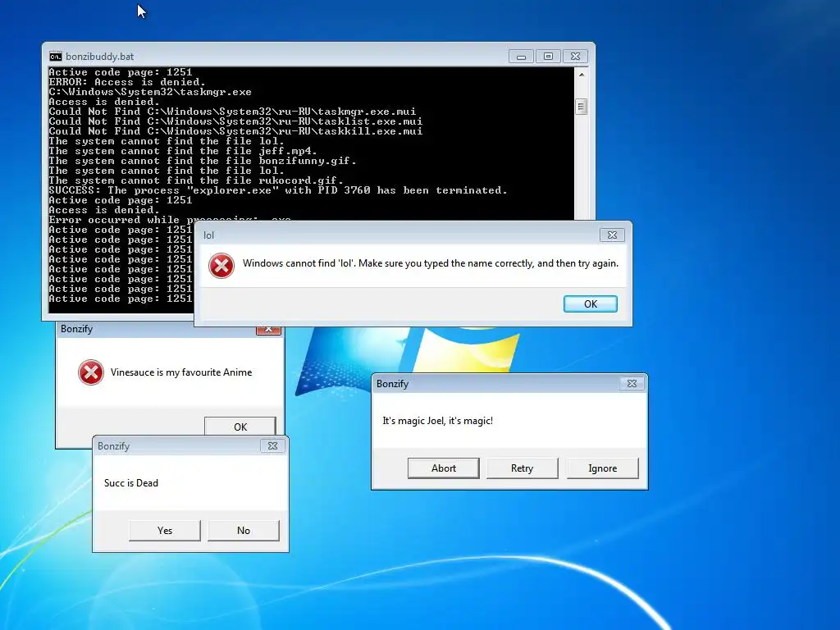Close the Vinesauce Bonzify dialog
The image size is (840, 630).
point(268,330)
